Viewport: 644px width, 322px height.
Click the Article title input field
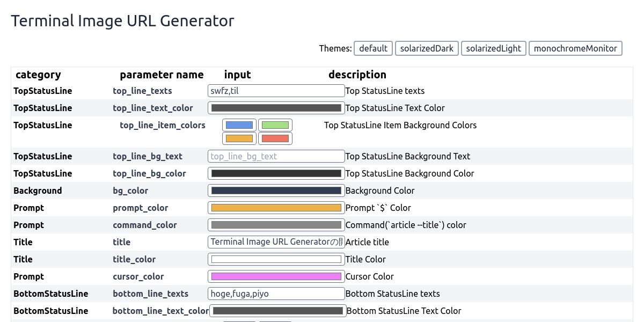click(x=276, y=242)
